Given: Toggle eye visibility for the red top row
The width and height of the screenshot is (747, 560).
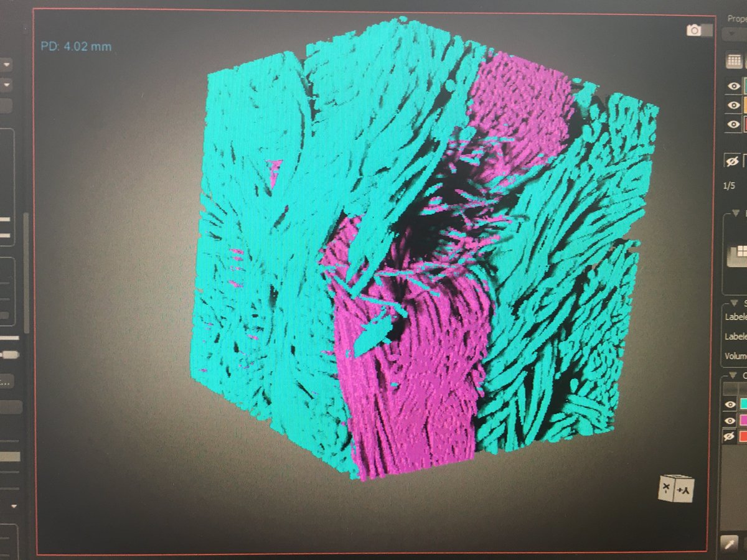Looking at the screenshot, I should click(734, 124).
